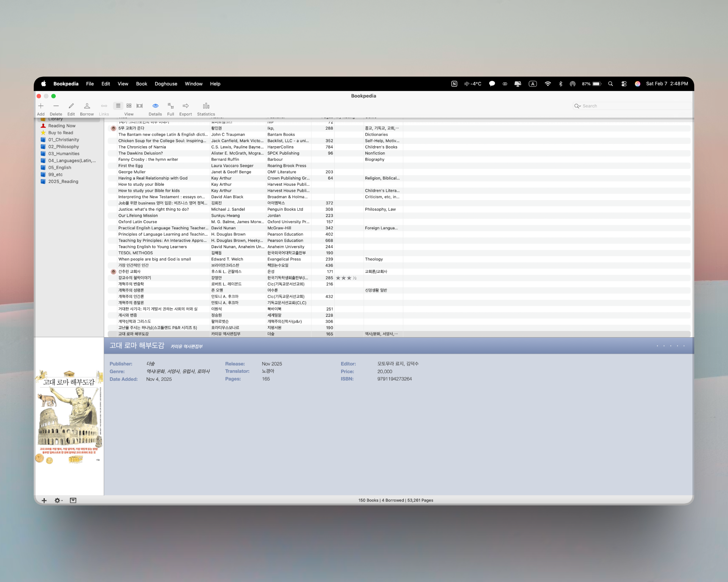Select the 01_Christianity collection
The width and height of the screenshot is (728, 582).
63,140
